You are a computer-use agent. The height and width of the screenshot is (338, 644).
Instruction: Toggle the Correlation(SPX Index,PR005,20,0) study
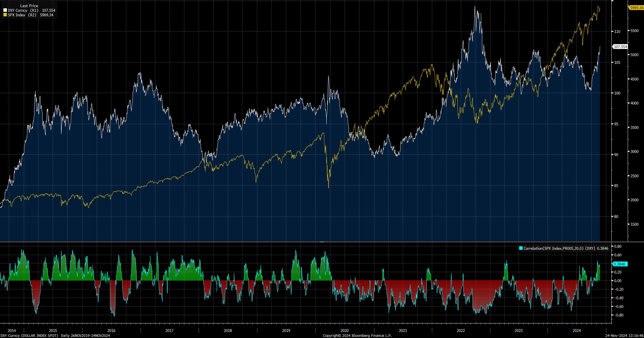[521, 248]
